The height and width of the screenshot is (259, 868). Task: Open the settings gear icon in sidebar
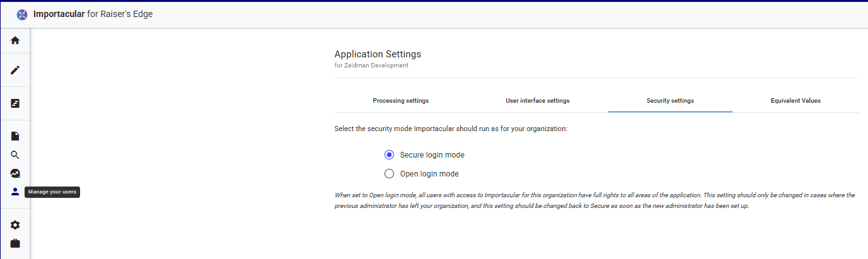[x=15, y=225]
